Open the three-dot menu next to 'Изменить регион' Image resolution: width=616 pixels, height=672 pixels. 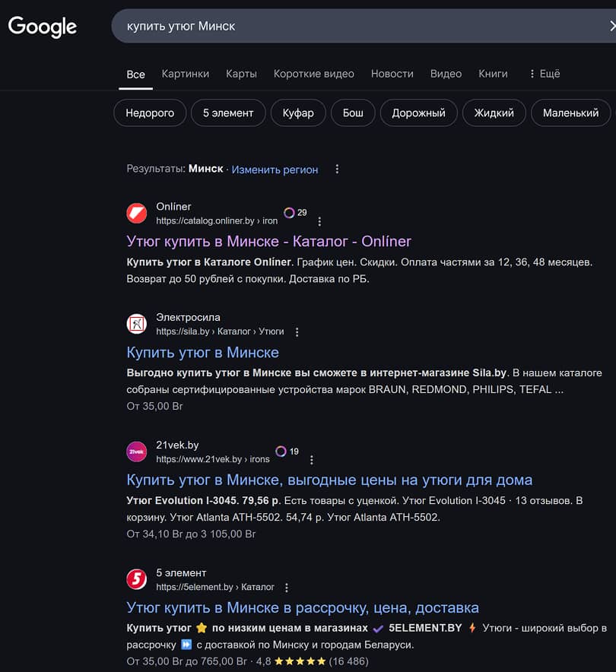coord(337,170)
